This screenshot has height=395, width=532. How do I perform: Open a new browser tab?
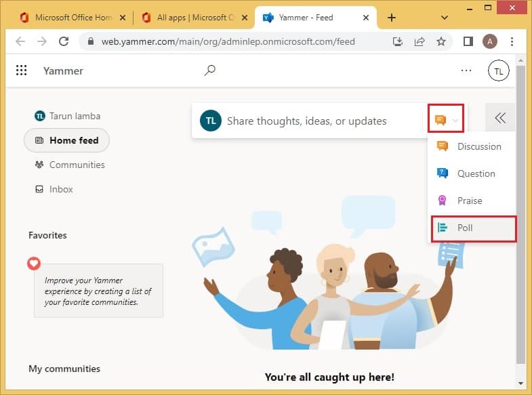[392, 18]
